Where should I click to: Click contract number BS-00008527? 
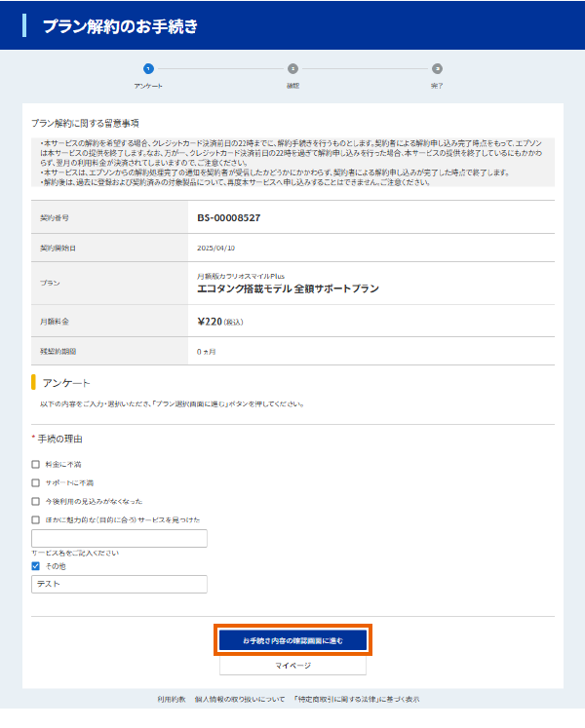(229, 217)
